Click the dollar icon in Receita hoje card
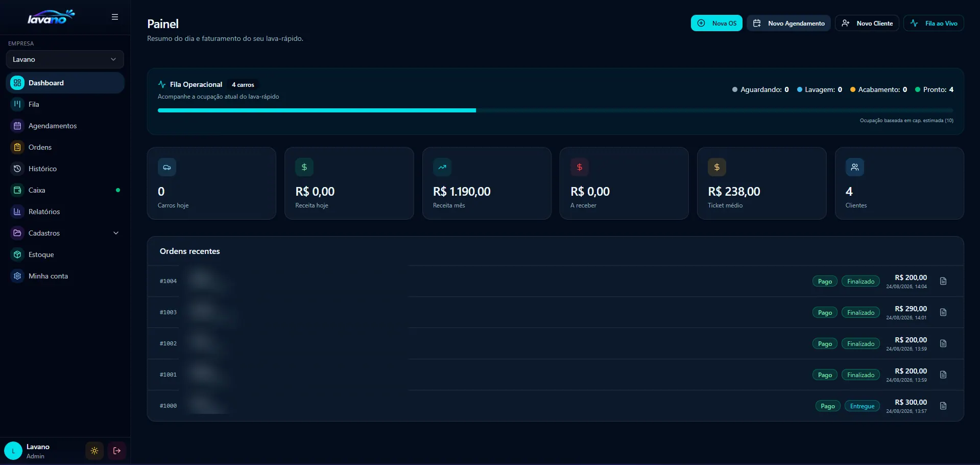 tap(304, 167)
